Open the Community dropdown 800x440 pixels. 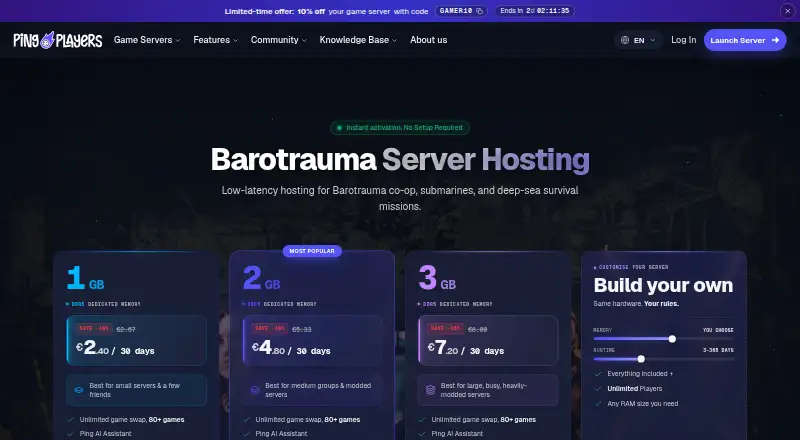point(279,40)
